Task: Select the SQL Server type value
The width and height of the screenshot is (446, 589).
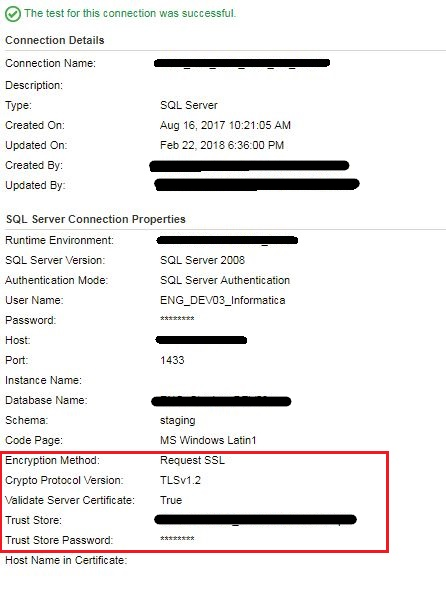Action: click(x=189, y=105)
